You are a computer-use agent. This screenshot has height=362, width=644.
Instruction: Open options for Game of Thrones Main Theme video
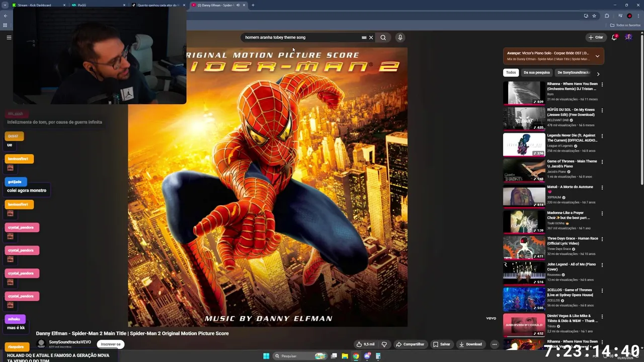click(602, 162)
